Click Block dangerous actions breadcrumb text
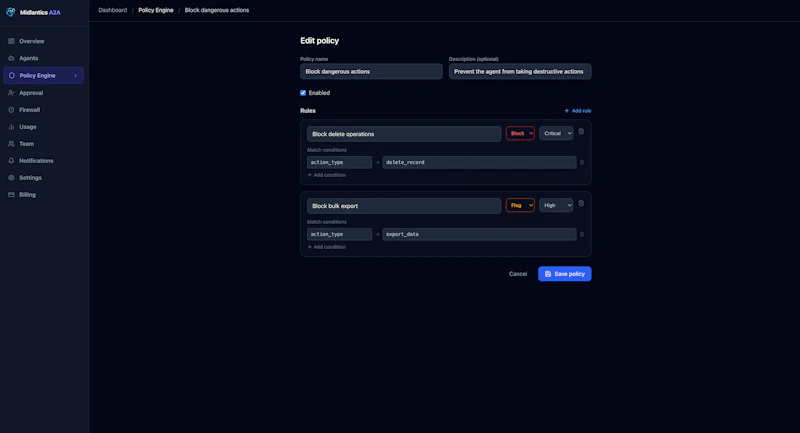Viewport: 800px width, 433px height. point(217,10)
